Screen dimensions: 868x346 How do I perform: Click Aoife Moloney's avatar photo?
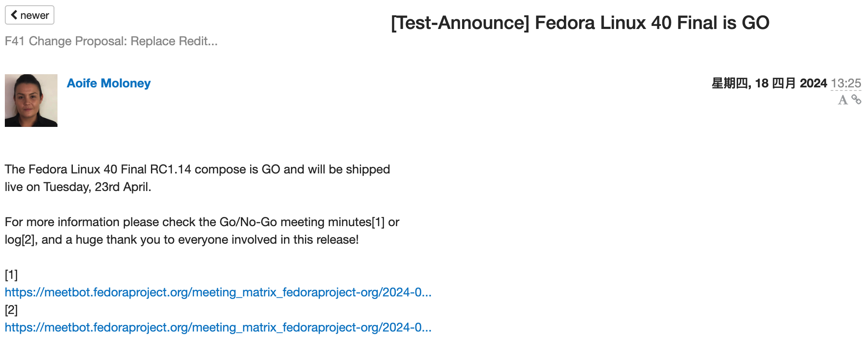coord(31,101)
